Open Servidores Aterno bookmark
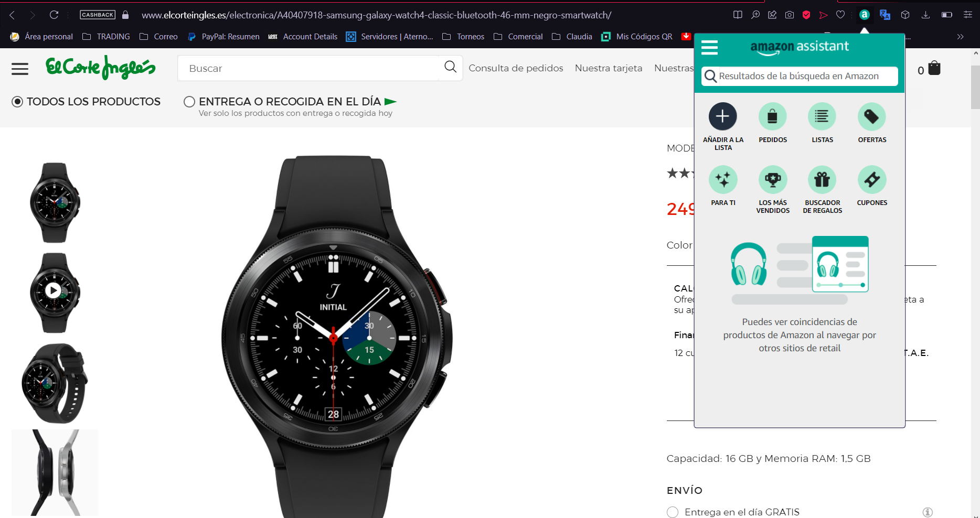The width and height of the screenshot is (980, 518). coord(390,37)
